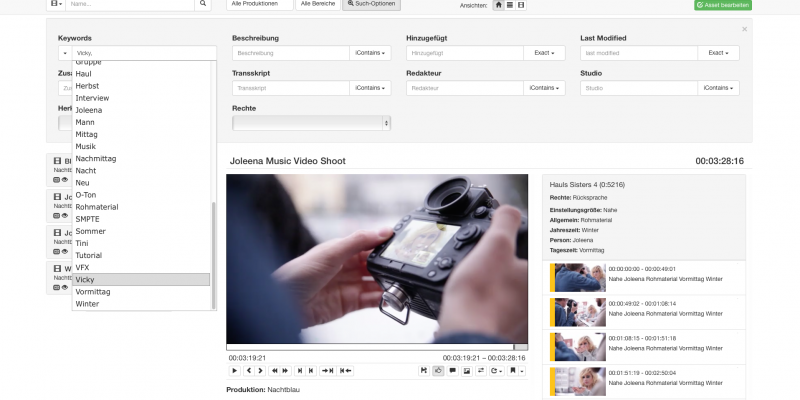Click into the Transkript input field
Screen dimensions: 800x400
(291, 88)
